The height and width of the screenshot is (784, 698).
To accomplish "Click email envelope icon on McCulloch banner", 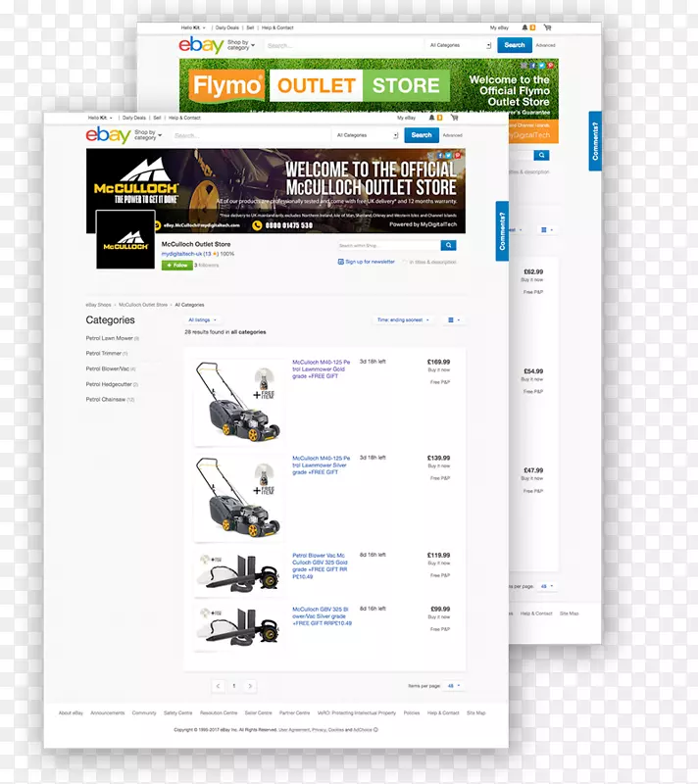I will [431, 156].
